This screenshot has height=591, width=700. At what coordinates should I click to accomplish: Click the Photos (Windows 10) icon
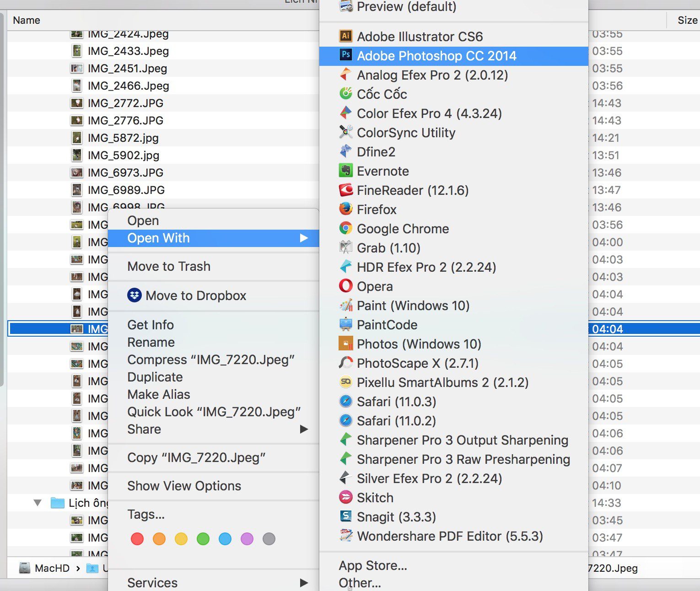(x=345, y=343)
